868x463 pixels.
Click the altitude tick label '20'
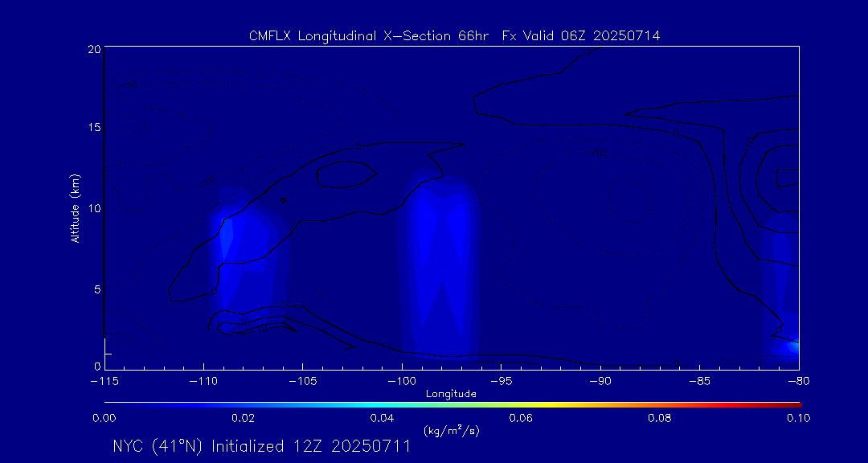pyautogui.click(x=94, y=49)
